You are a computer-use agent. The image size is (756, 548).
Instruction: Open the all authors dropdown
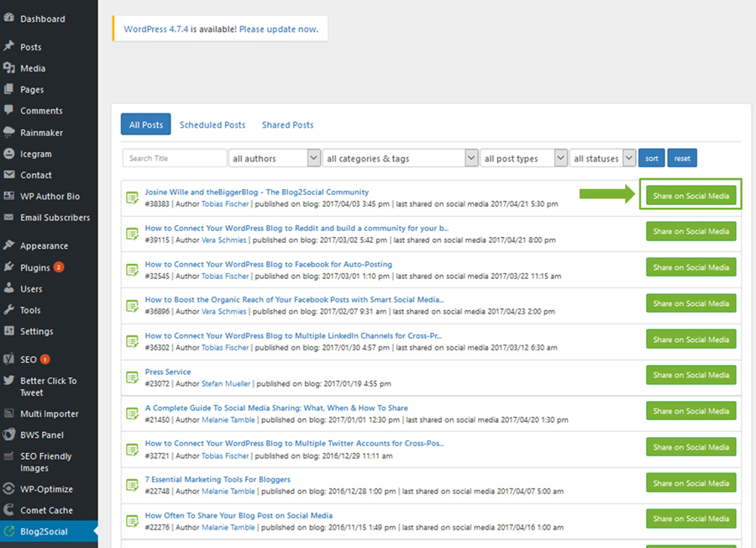275,158
